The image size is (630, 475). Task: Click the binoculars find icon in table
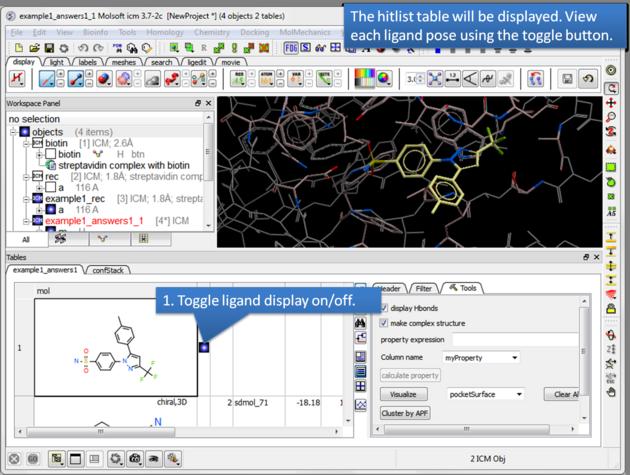(361, 323)
